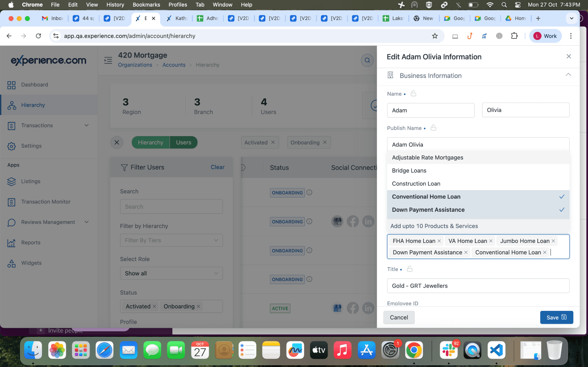Click the lock icon beside Title
Image resolution: width=588 pixels, height=367 pixels.
[x=410, y=269]
